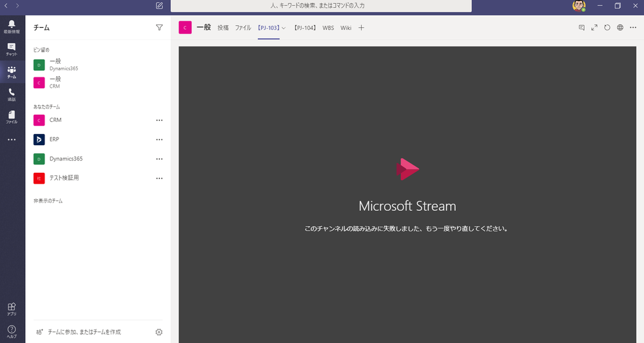Collapse the ピン留め section
The height and width of the screenshot is (343, 644).
[x=41, y=50]
